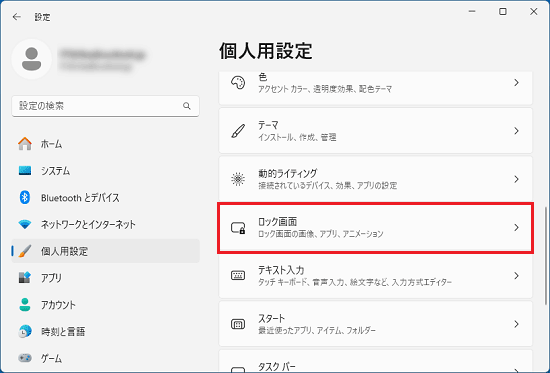Open システム settings category
550x373 pixels.
(105, 171)
